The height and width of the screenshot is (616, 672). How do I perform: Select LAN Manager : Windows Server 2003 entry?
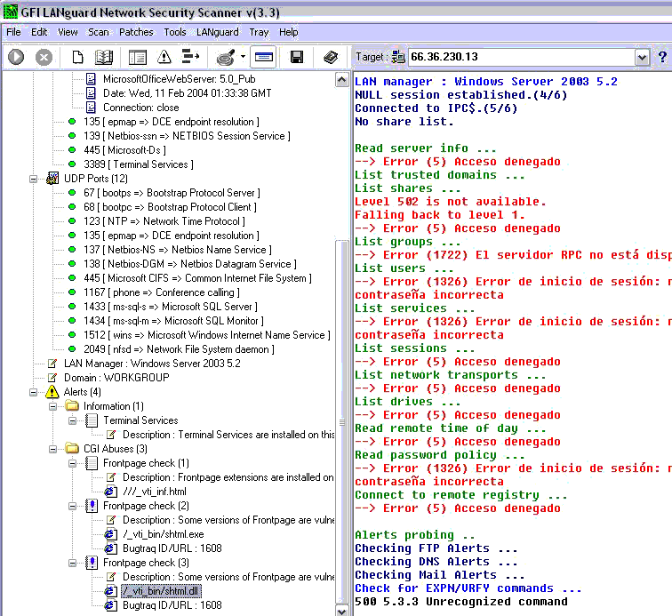[152, 364]
